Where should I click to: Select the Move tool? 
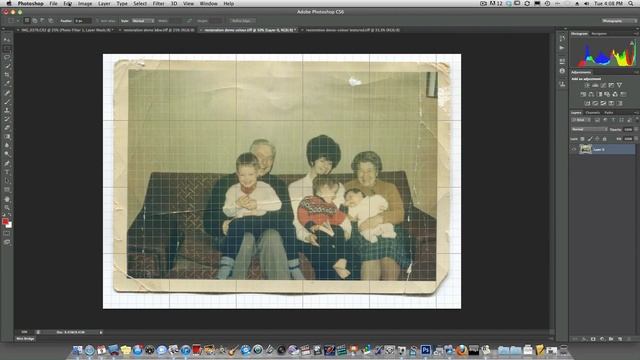pyautogui.click(x=7, y=40)
